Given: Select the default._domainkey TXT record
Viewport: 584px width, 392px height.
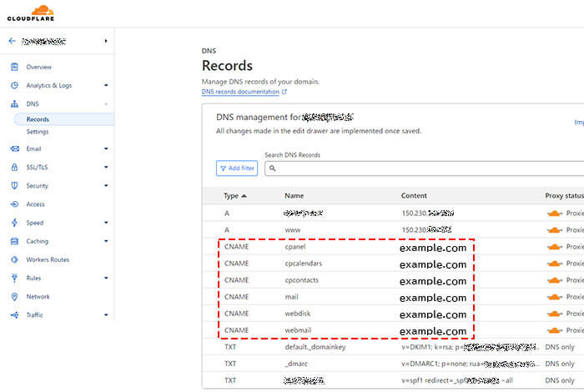Looking at the screenshot, I should point(315,347).
